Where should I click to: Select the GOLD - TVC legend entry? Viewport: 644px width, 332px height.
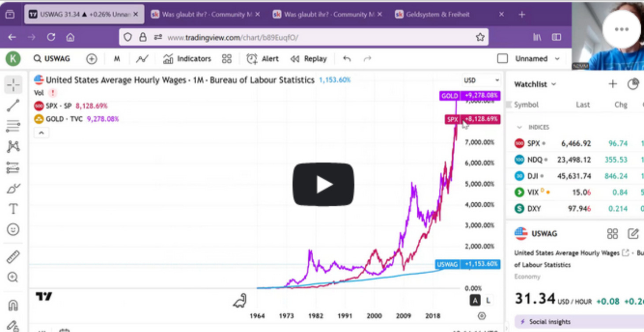click(x=76, y=119)
